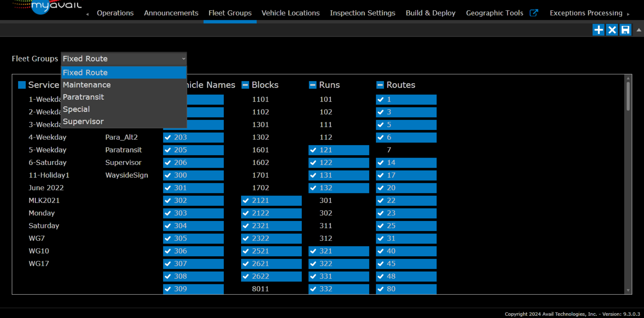Select the 6-Saturday service item

(x=48, y=163)
